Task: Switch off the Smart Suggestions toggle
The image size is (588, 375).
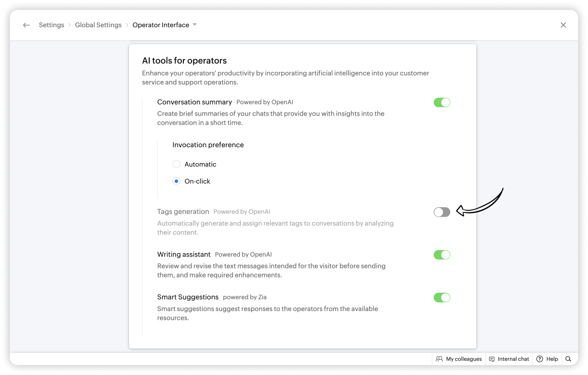Action: pos(442,298)
